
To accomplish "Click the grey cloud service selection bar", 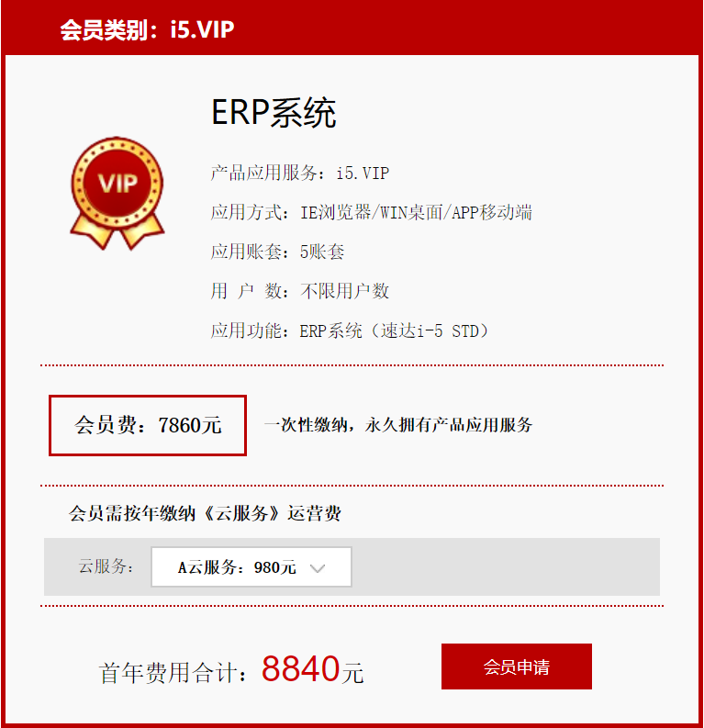I will (x=352, y=567).
